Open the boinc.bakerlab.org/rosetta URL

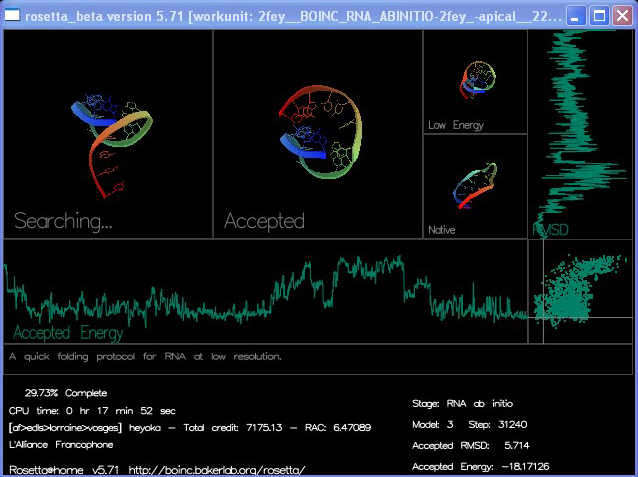(215, 469)
